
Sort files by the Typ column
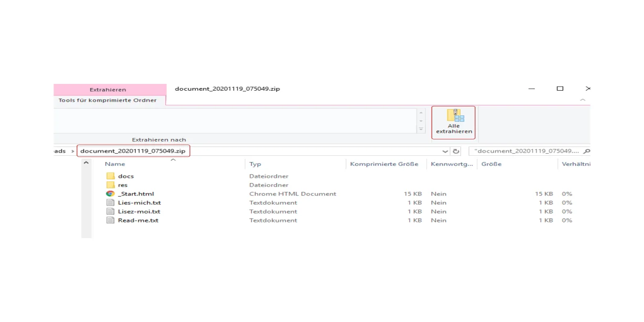[x=255, y=164]
